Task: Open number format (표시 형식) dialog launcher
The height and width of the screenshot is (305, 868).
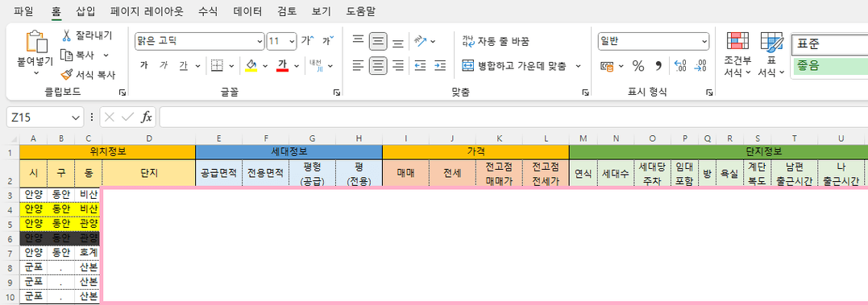Action: (x=709, y=93)
